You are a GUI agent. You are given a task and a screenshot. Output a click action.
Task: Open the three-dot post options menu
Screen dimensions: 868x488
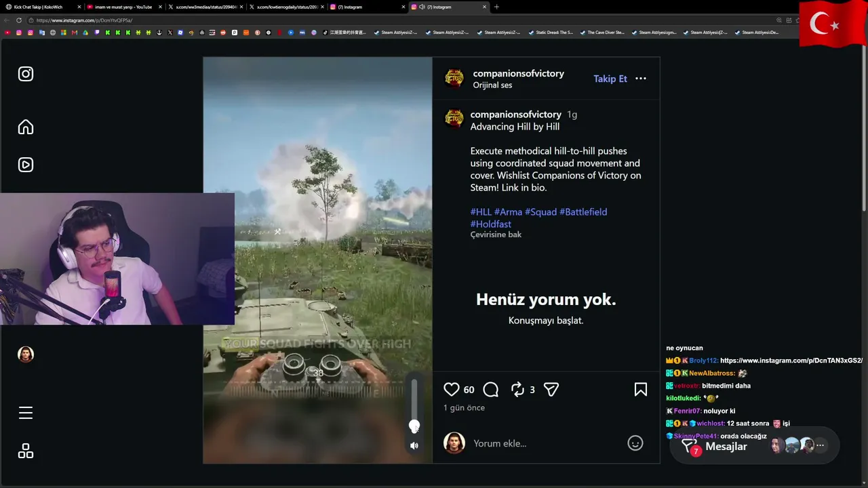(641, 79)
